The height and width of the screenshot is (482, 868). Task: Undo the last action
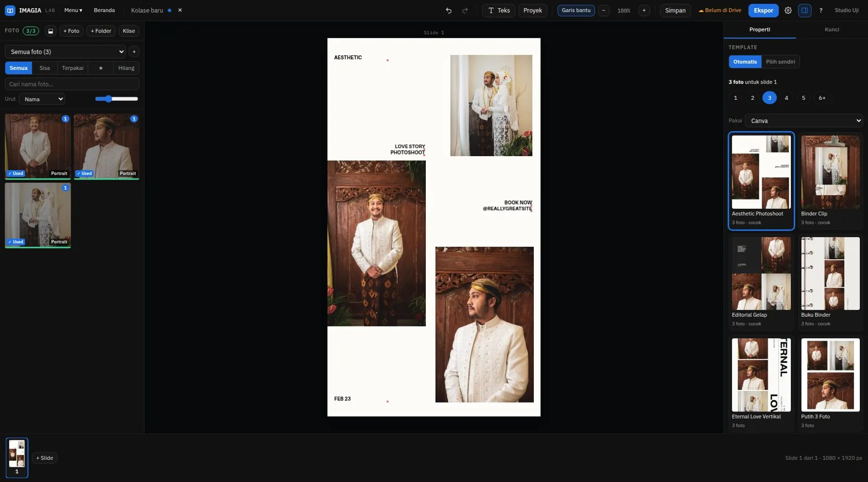click(x=449, y=10)
